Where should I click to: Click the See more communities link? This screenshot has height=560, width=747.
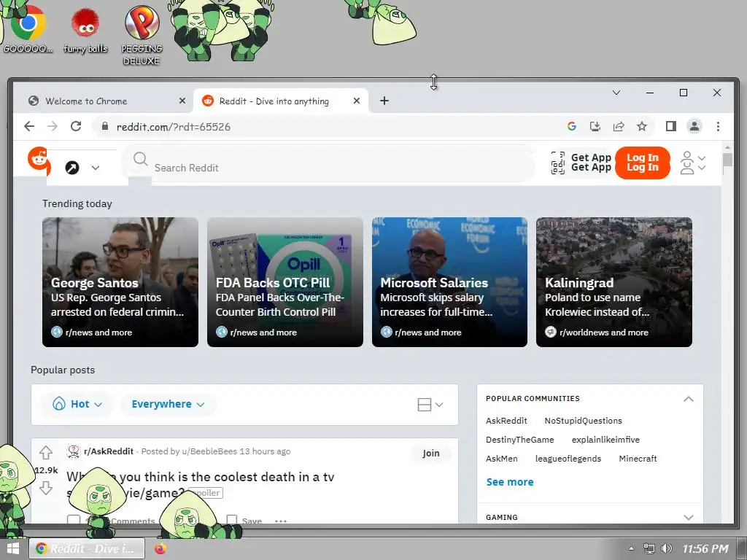click(510, 482)
